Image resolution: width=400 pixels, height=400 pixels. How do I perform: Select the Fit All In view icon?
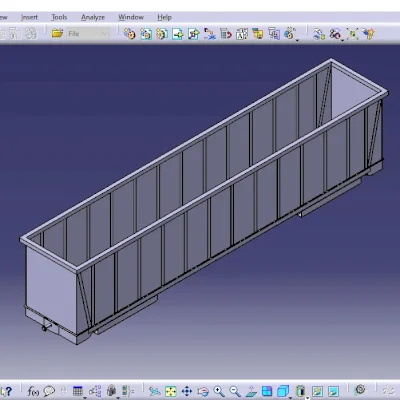[x=171, y=391]
